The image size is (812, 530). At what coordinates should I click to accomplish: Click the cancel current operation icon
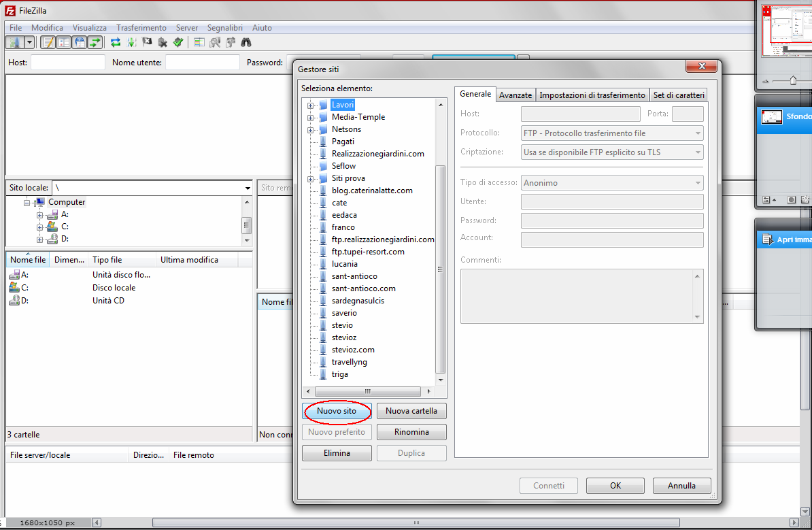[147, 42]
